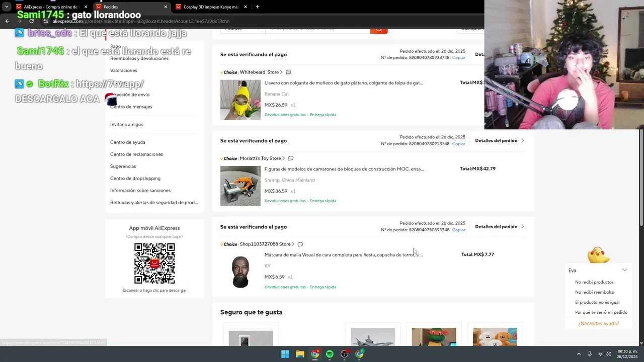The width and height of the screenshot is (644, 362).
Task: Message Whitebeard' Store via chat icon
Action: (x=288, y=72)
